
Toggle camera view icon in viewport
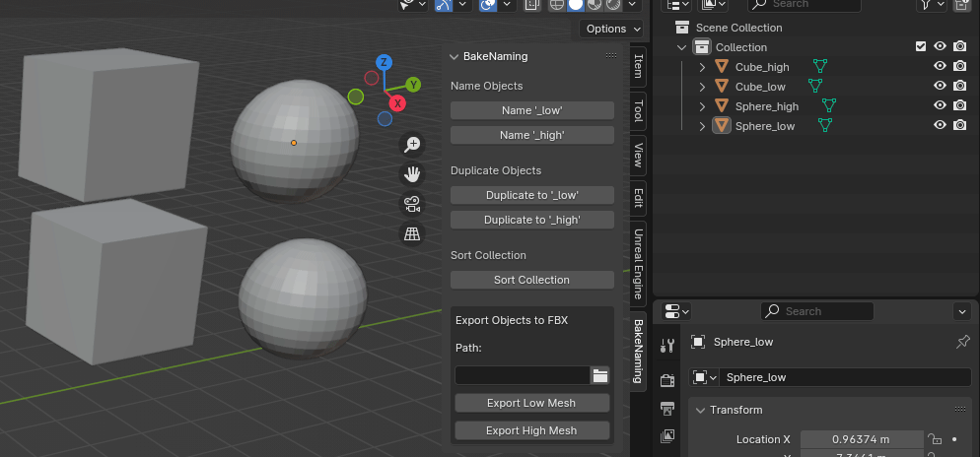click(x=412, y=204)
